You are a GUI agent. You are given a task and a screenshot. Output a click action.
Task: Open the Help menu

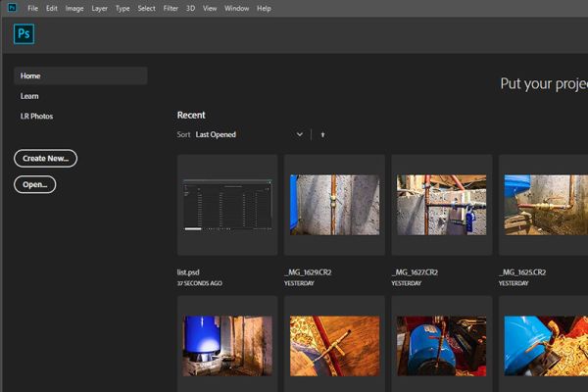click(x=264, y=8)
